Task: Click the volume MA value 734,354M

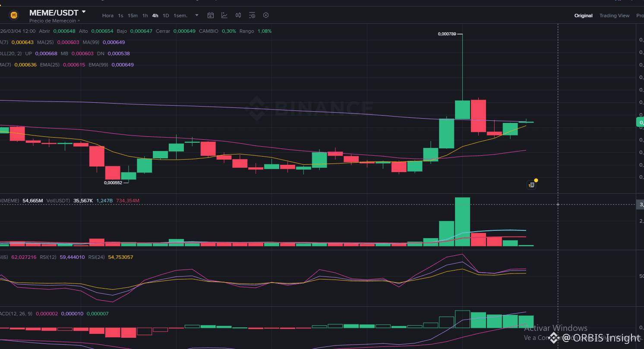Action: tap(127, 201)
